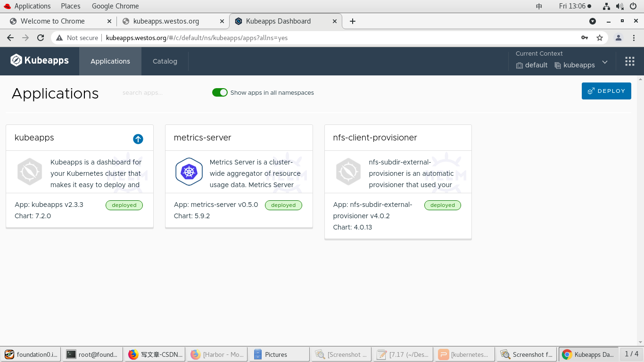Open the Google Chrome app menu

(x=115, y=6)
